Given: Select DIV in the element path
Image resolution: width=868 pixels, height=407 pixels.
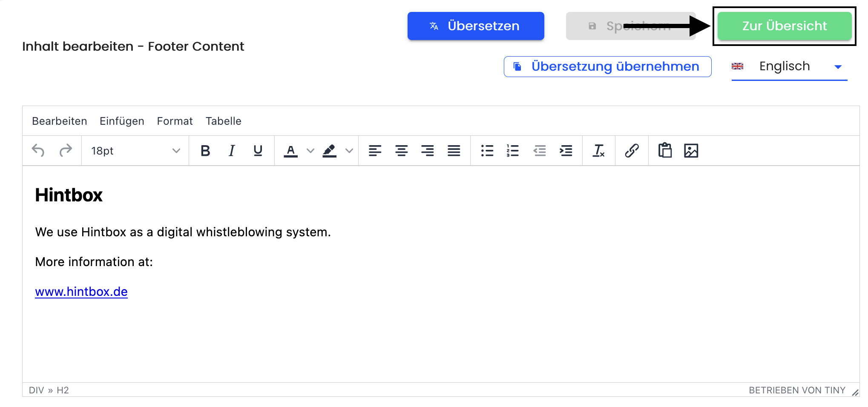Looking at the screenshot, I should point(37,390).
